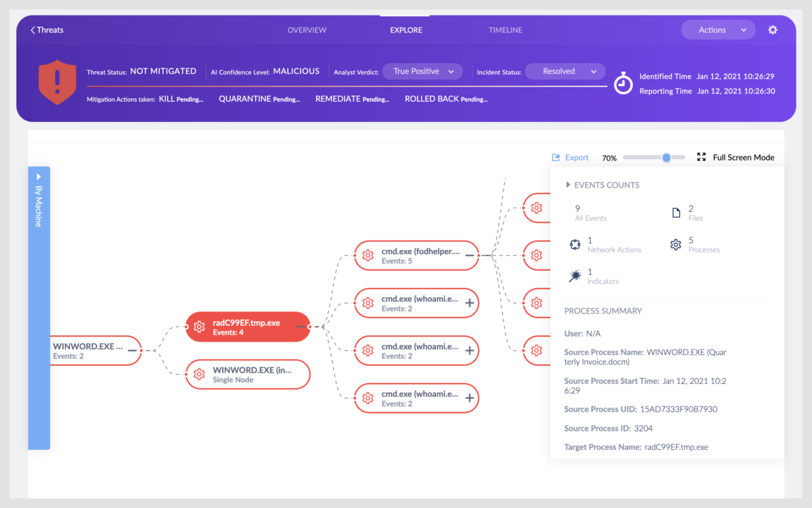Click the Export icon
Viewport: 812px width, 508px height.
pyautogui.click(x=556, y=157)
